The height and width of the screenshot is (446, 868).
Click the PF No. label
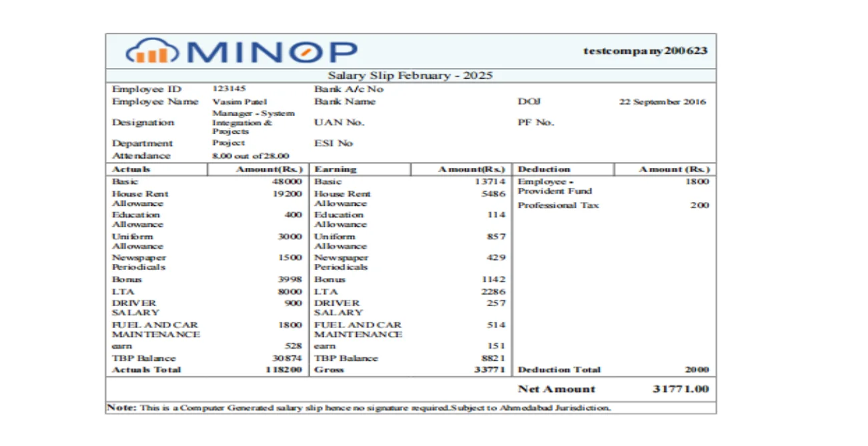(536, 123)
